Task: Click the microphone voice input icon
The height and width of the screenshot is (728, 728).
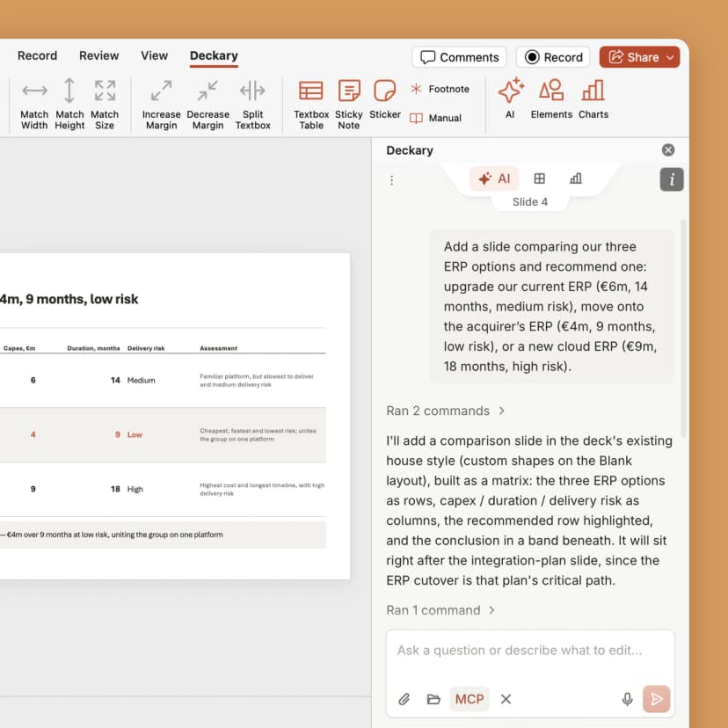Action: (627, 699)
